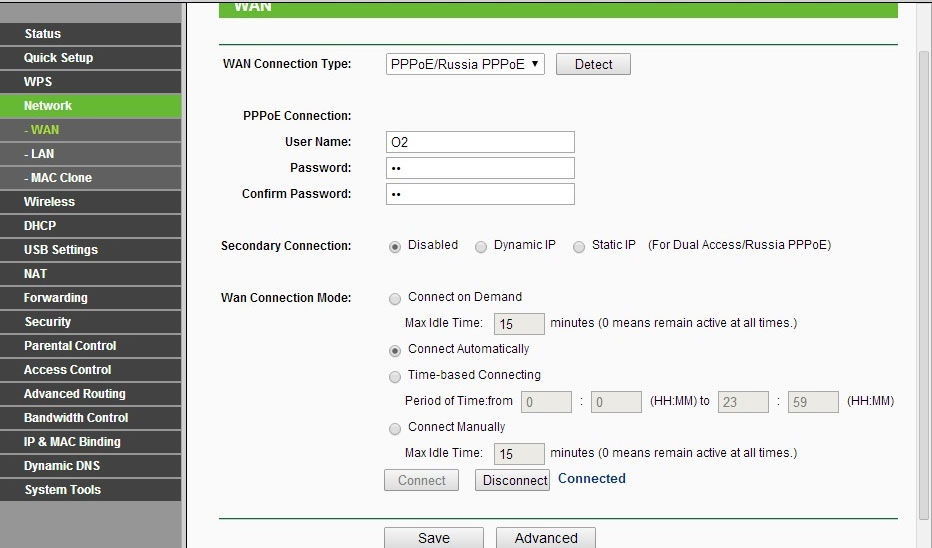
Task: Click the start minute field before '(HH:MM) to'
Action: (x=616, y=402)
